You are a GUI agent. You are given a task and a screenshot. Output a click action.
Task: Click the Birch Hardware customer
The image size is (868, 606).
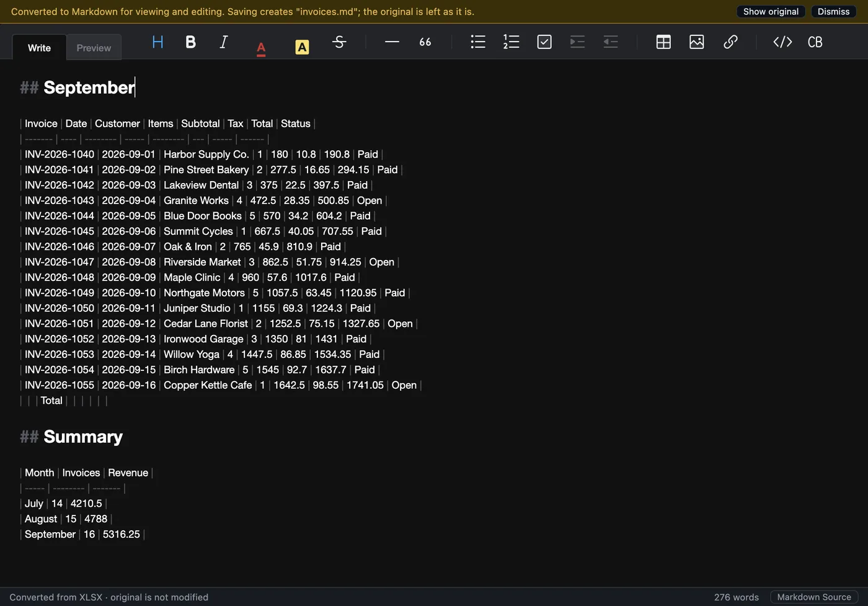[199, 370]
